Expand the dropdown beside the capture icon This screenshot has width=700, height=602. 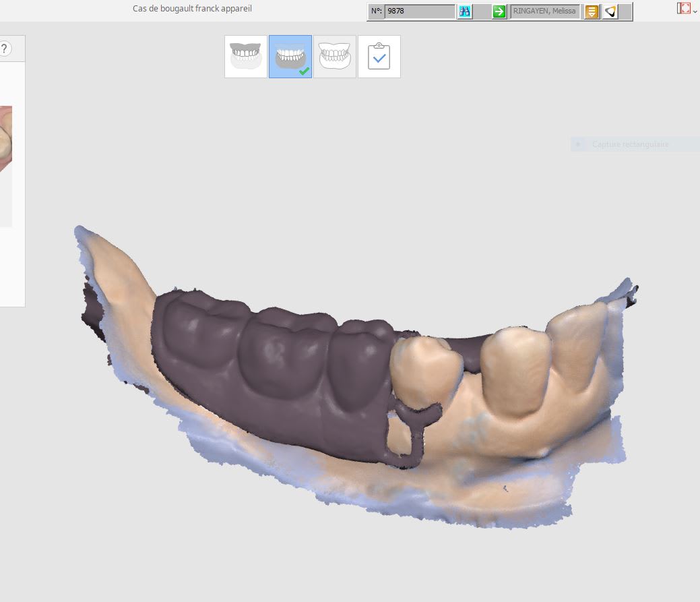point(695,11)
